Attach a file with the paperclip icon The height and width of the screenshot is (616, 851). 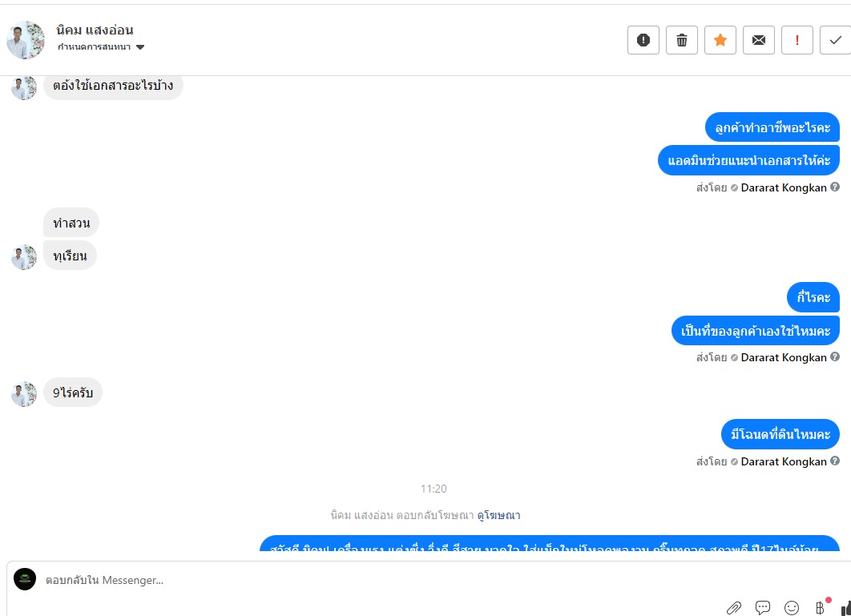[734, 608]
